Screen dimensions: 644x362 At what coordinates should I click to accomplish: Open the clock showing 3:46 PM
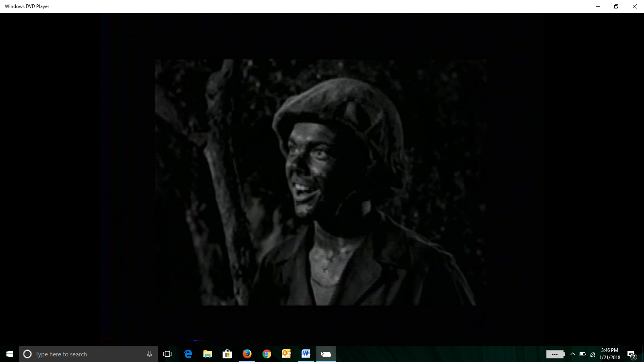610,354
